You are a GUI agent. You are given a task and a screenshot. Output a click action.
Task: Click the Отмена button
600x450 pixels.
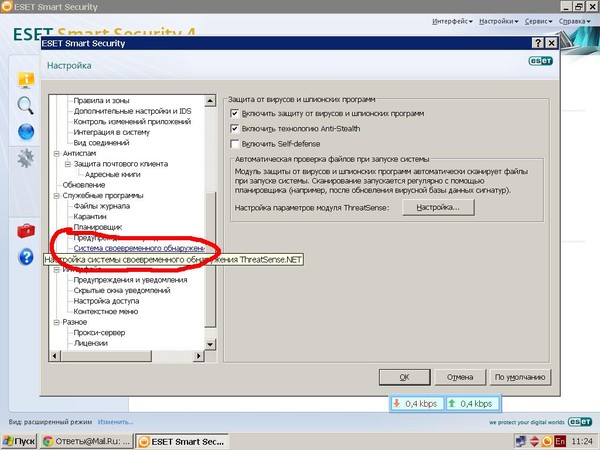click(460, 377)
